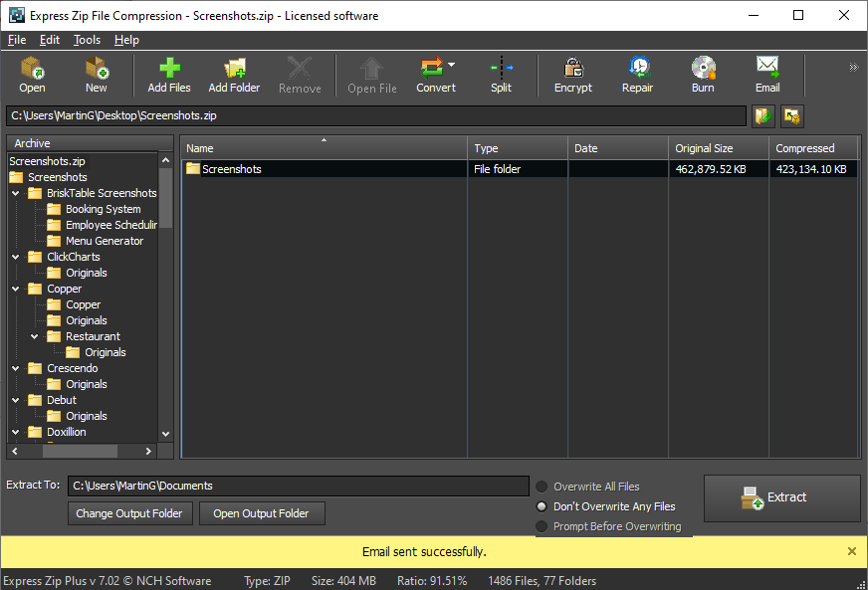
Task: Dismiss the Email sent successfully notification
Action: [852, 551]
